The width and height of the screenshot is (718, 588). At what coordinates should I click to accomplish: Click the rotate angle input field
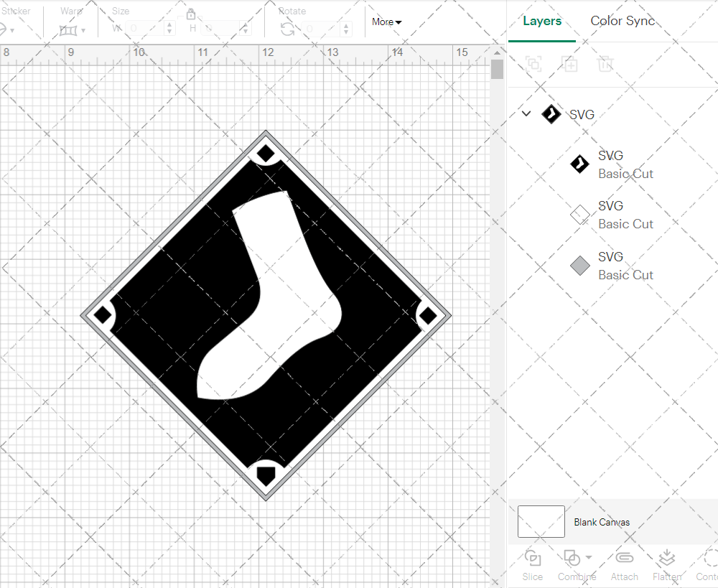320,29
